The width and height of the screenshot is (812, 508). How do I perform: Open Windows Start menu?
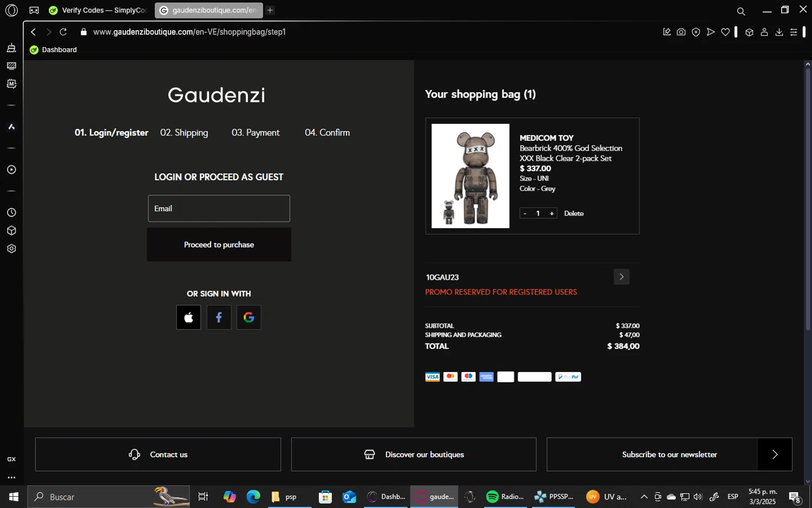click(x=14, y=497)
